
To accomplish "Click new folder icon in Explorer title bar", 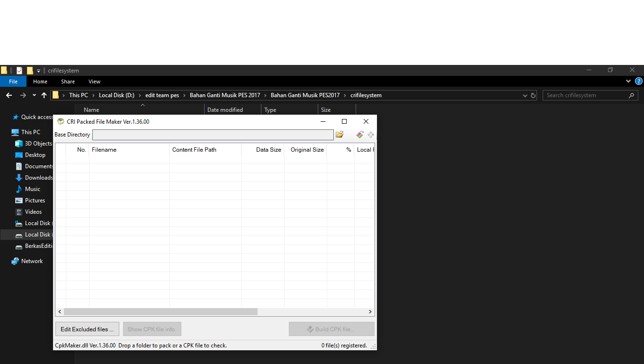I will [30, 71].
